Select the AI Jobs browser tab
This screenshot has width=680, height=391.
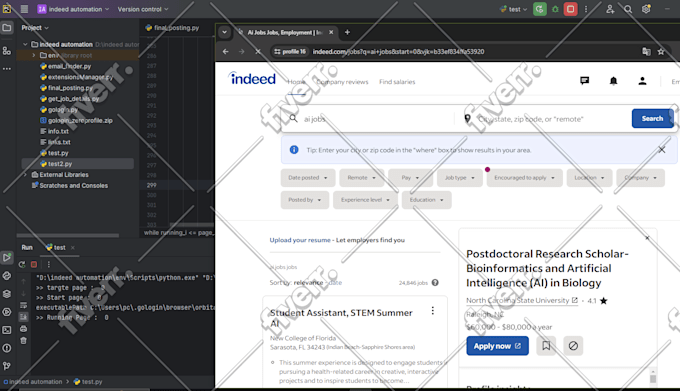coord(284,33)
